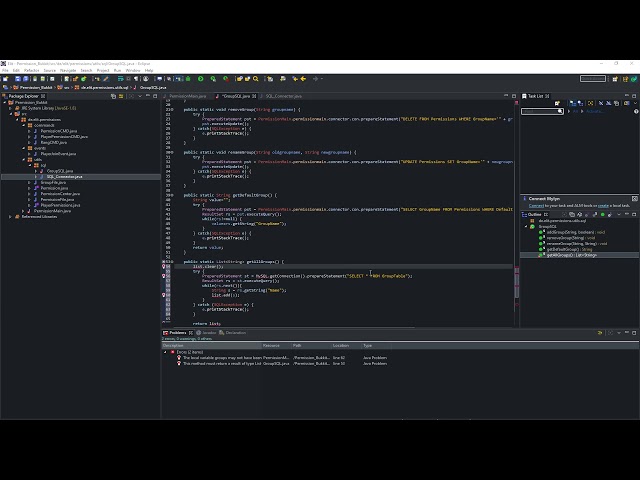640x480 pixels.
Task: Toggle fold marker at removeGroup method
Action: tap(172, 109)
